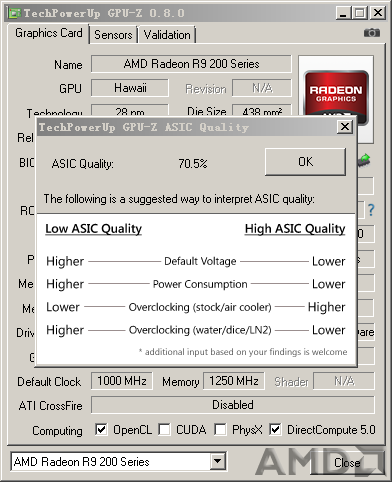Click the Default Voltage label

click(x=200, y=261)
